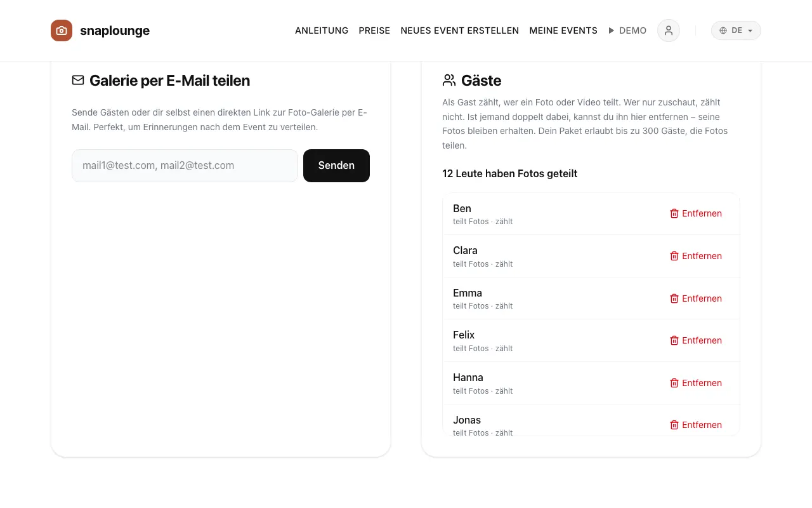Image resolution: width=812 pixels, height=508 pixels.
Task: Select NEUES EVENT ERSTELLEN in the navigation
Action: point(460,30)
